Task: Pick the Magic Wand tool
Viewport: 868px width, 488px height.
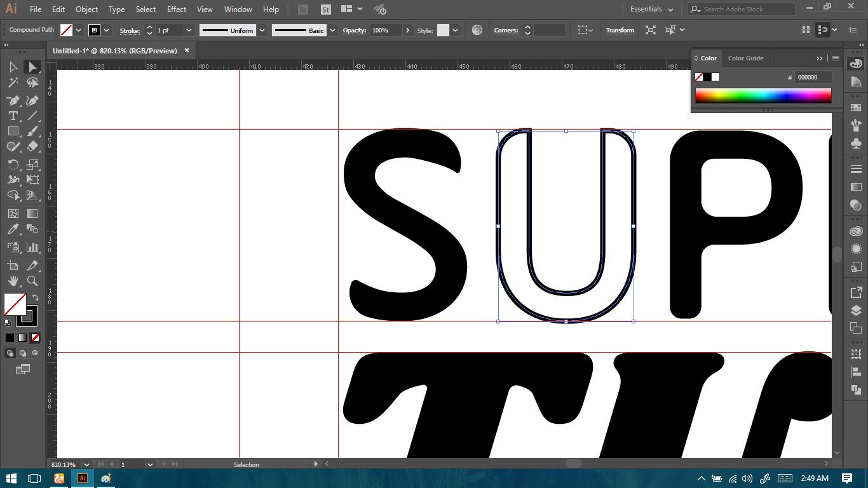Action: pyautogui.click(x=13, y=83)
